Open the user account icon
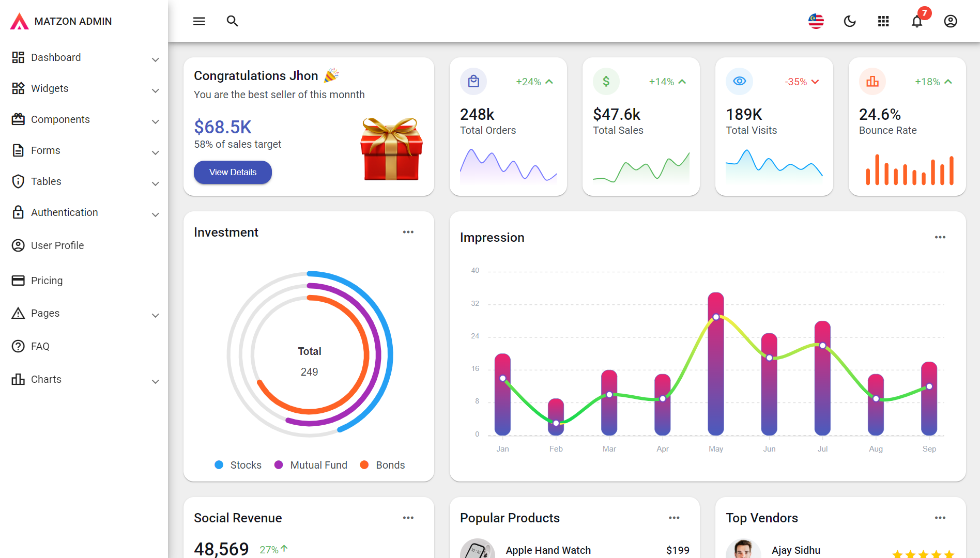Viewport: 980px width, 558px height. (950, 21)
